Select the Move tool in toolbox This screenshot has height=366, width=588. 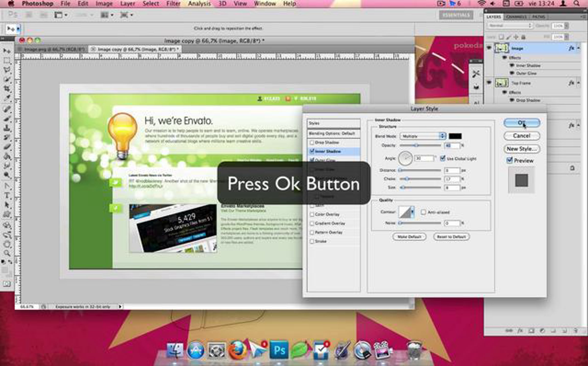pos(7,51)
